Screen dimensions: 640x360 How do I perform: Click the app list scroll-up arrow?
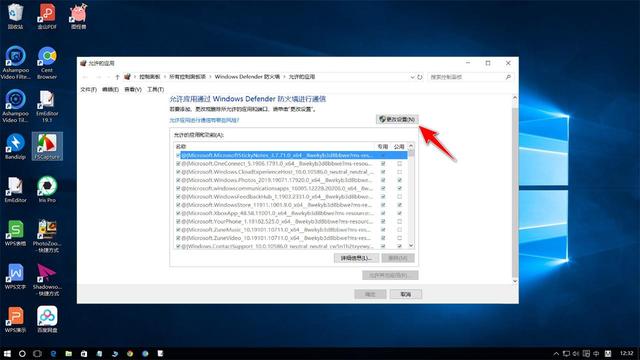(x=411, y=146)
